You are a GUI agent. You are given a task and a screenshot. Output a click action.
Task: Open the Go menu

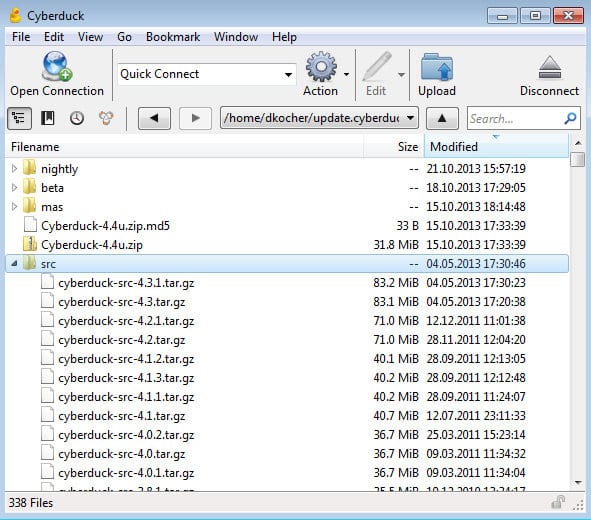(x=124, y=37)
